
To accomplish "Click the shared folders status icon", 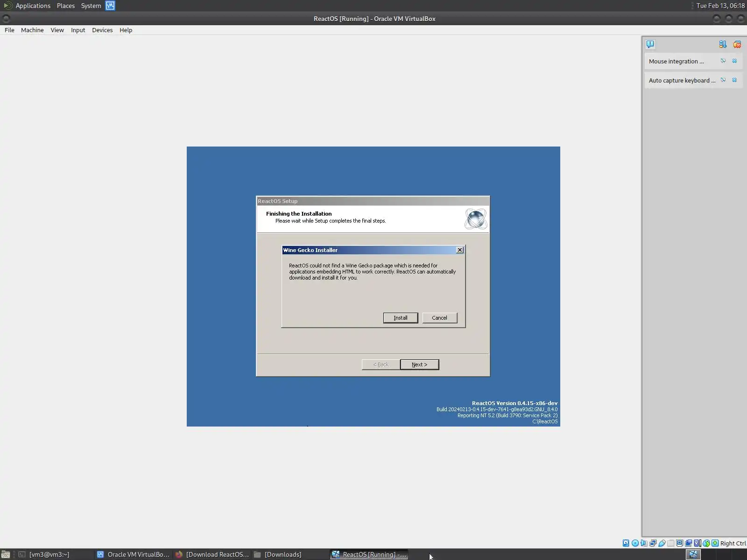I will coord(670,543).
